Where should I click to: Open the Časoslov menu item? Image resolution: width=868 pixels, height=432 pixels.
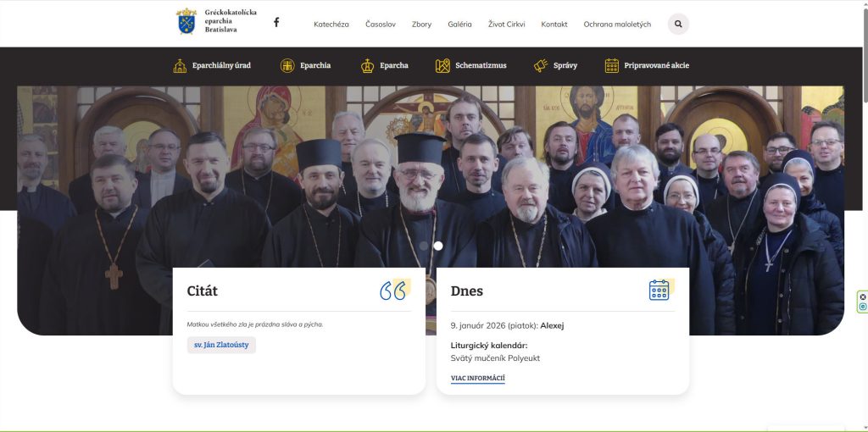coord(380,25)
